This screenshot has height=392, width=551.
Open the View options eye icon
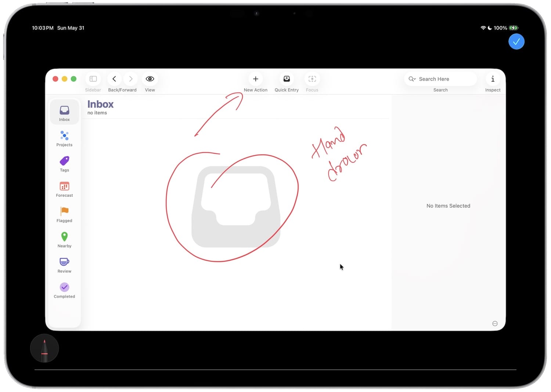[150, 79]
